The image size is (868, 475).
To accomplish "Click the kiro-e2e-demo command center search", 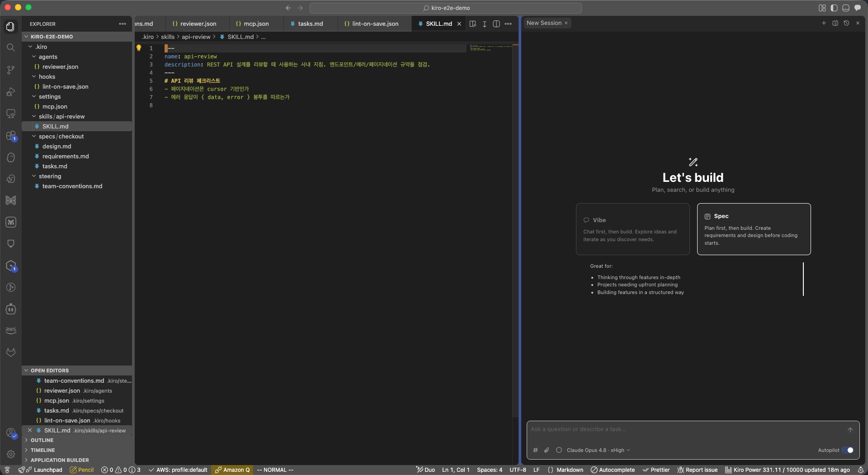I will pos(446,8).
